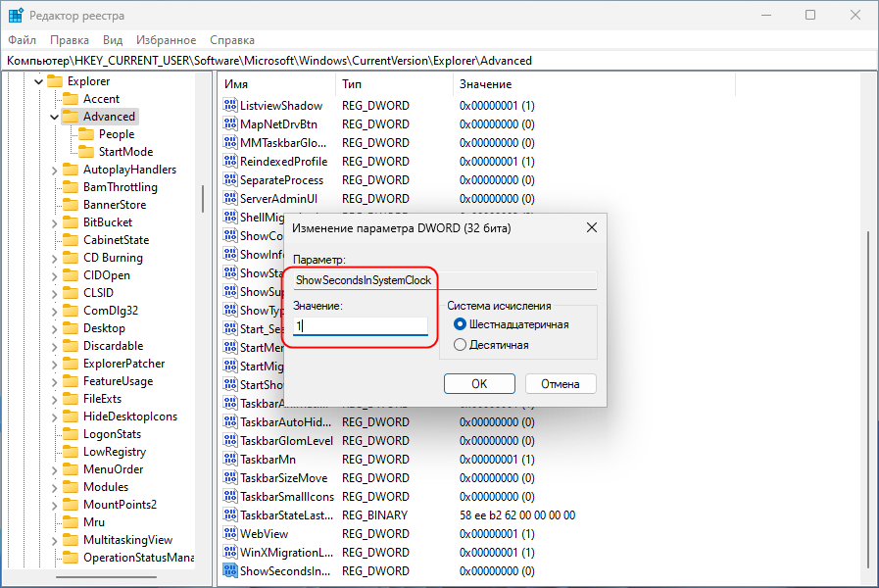Click the Отмена button

click(x=560, y=384)
